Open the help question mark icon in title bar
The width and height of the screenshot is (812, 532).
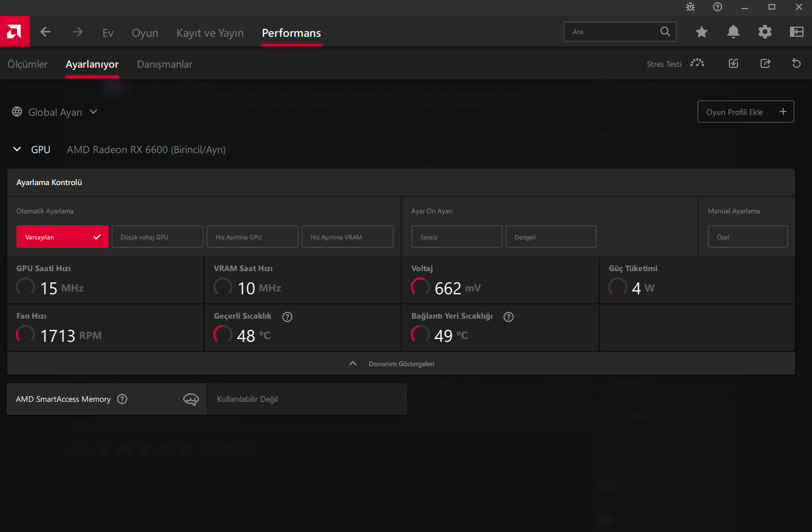(718, 7)
